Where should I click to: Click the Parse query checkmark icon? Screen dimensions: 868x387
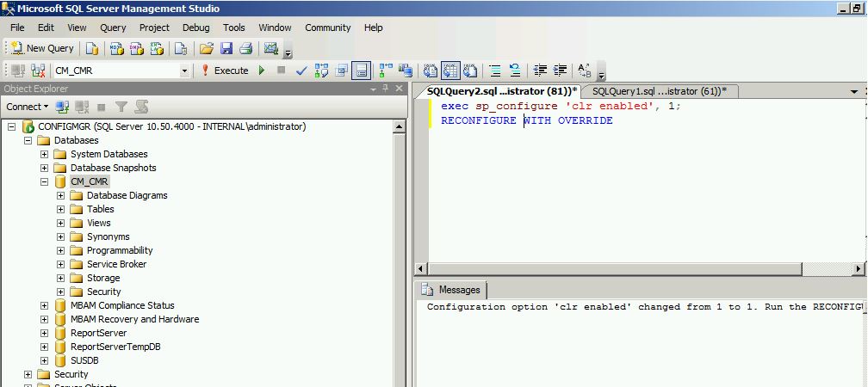(x=301, y=71)
